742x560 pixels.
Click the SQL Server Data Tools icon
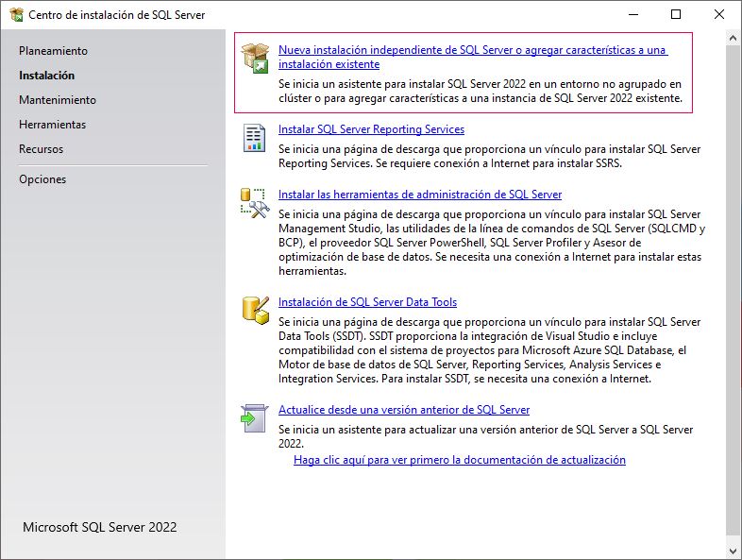[x=255, y=310]
